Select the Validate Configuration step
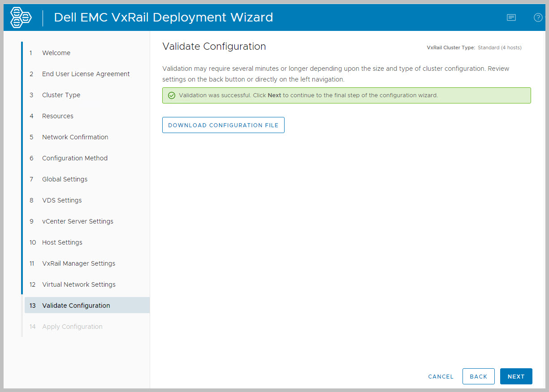Image resolution: width=549 pixels, height=392 pixels. pyautogui.click(x=76, y=306)
